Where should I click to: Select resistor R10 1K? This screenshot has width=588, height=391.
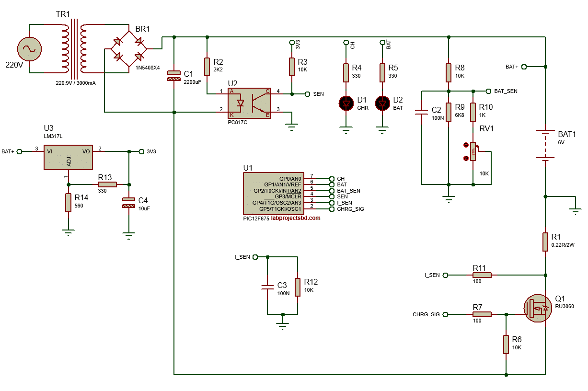point(473,112)
